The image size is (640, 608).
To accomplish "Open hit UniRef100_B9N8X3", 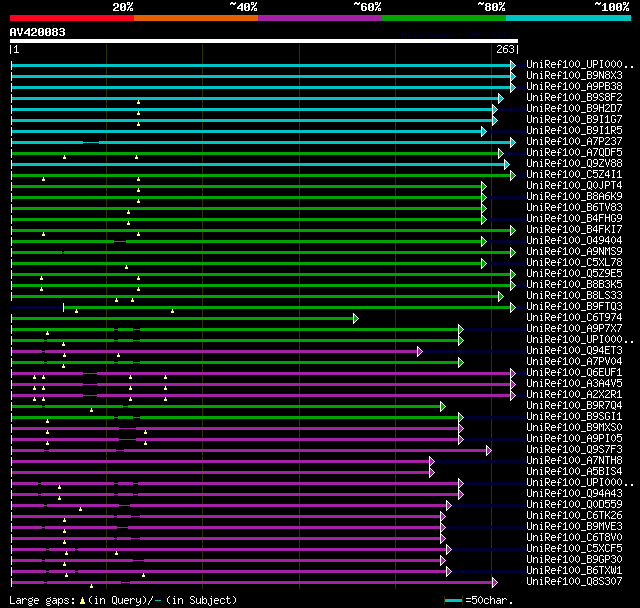I will tap(574, 75).
